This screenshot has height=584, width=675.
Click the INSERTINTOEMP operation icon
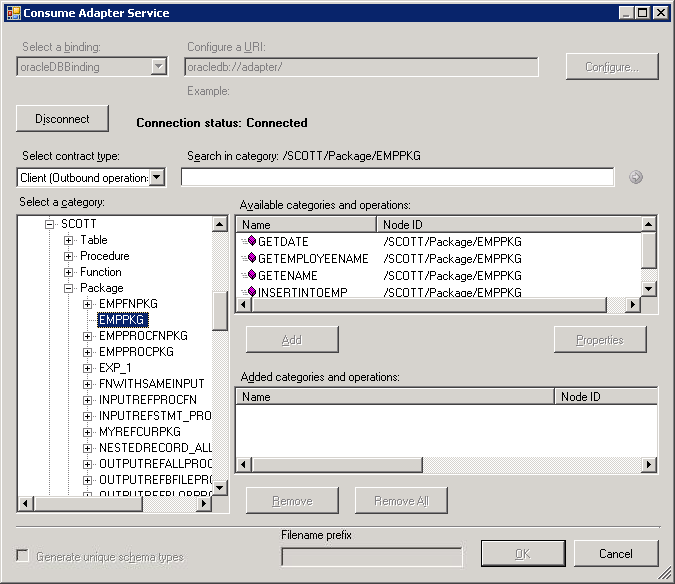point(249,291)
